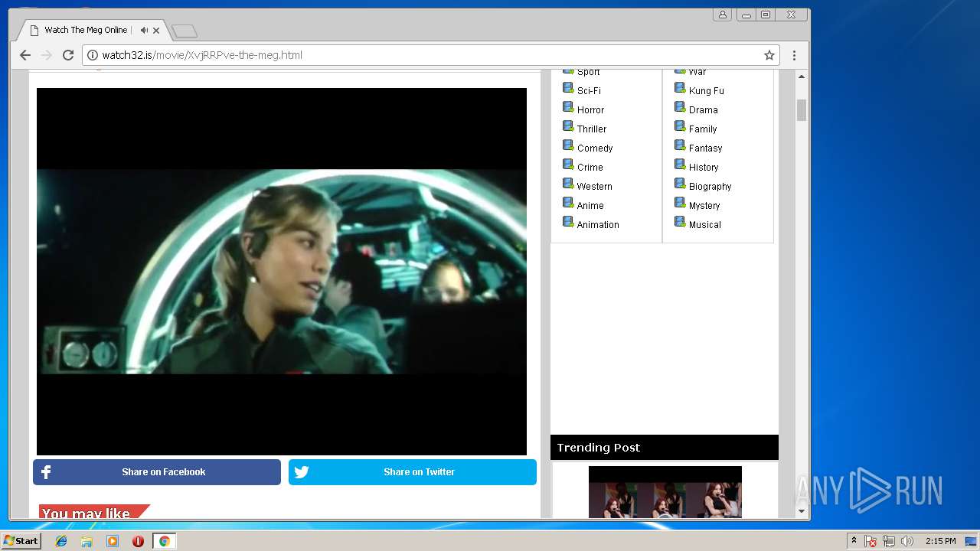Viewport: 980px width, 551px height.
Task: Reload the page with refresh icon
Action: click(68, 55)
